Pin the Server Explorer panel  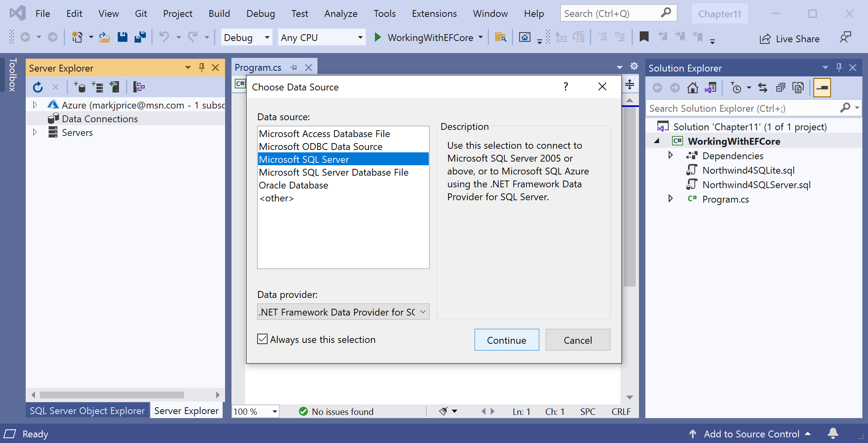click(x=201, y=68)
